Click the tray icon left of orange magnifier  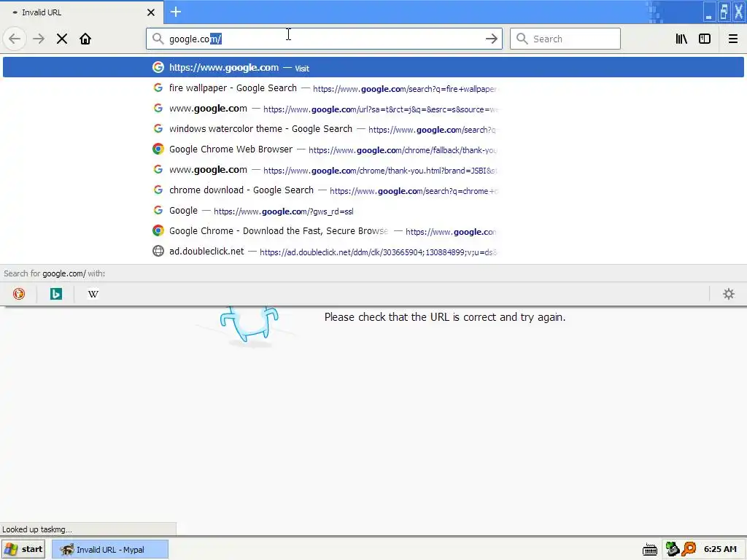click(672, 549)
